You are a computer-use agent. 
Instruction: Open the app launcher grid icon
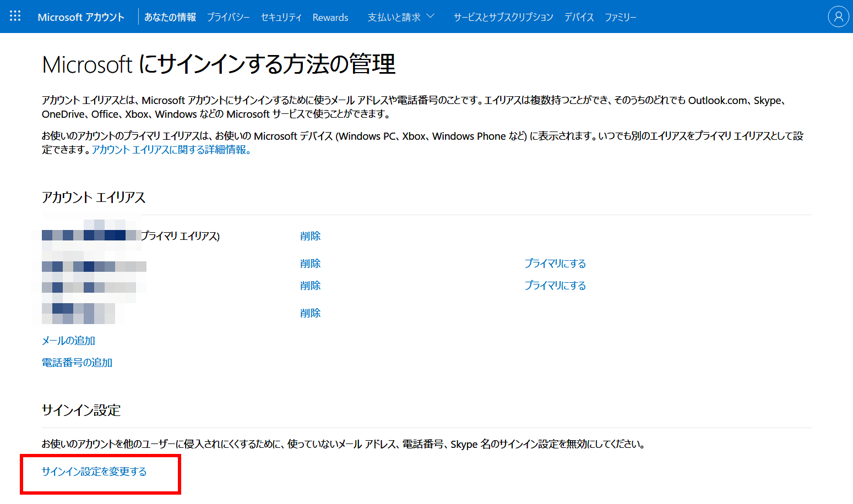15,17
